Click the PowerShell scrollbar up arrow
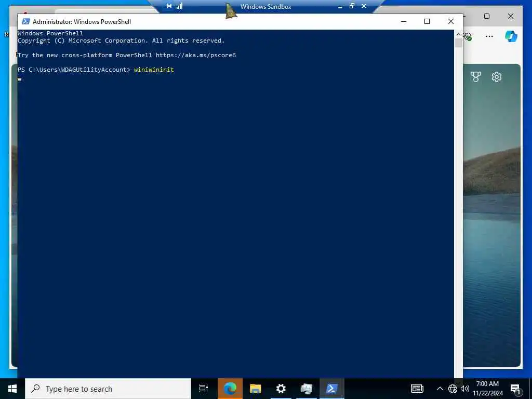This screenshot has width=532, height=399. (x=458, y=34)
